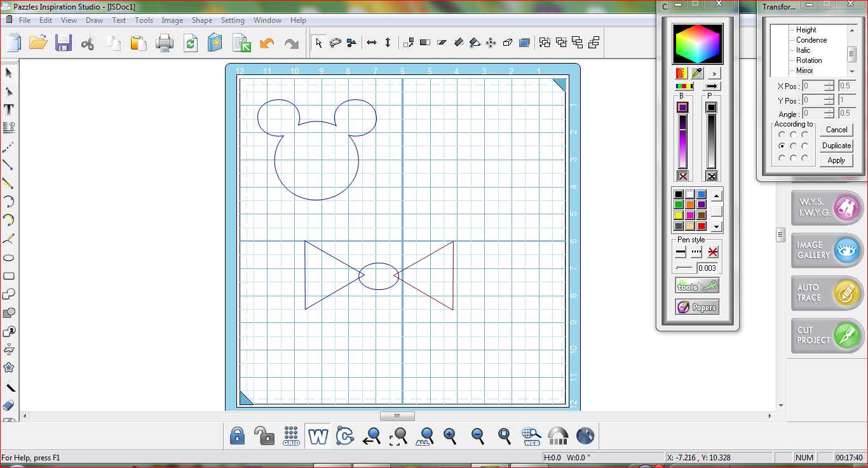
Task: Select bottom-left According to radio button
Action: [782, 158]
